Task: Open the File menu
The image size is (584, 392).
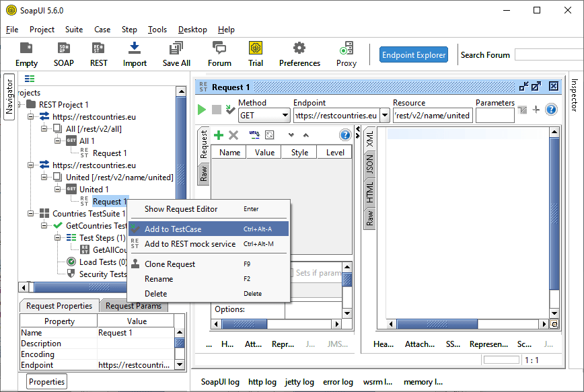Action: (12, 30)
